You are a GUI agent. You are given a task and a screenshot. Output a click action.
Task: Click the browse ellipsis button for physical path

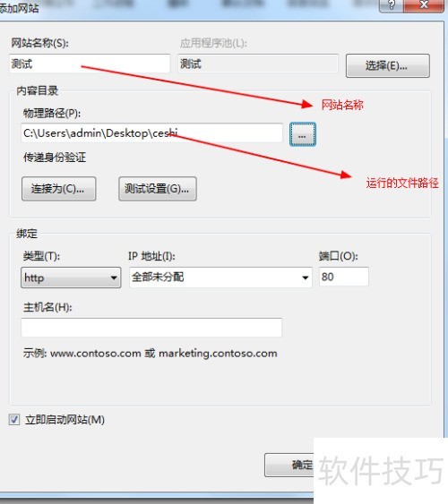click(303, 134)
